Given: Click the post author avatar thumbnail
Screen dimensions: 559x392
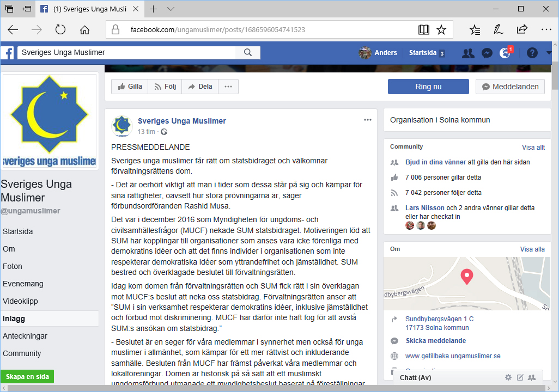Looking at the screenshot, I should pyautogui.click(x=122, y=126).
